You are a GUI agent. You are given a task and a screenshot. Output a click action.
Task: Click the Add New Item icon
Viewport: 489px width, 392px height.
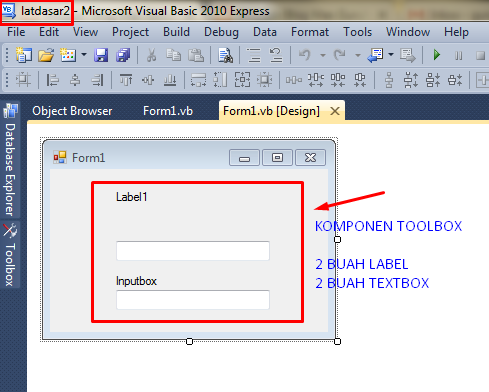tap(68, 55)
